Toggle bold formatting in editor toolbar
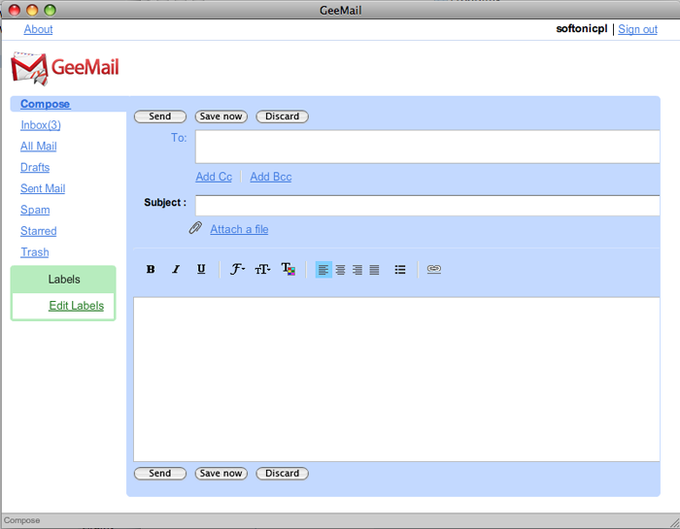This screenshot has height=529, width=680. point(150,269)
